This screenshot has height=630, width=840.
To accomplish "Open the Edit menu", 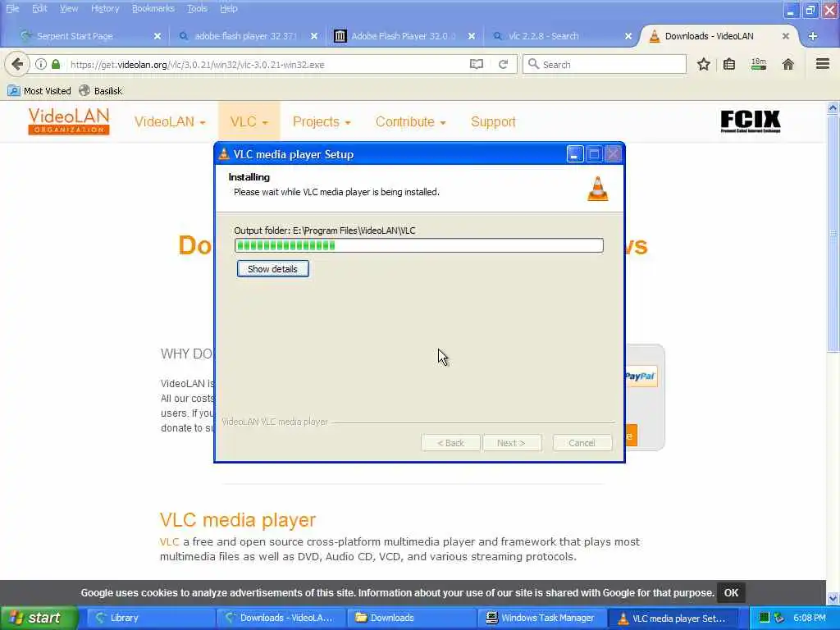I will 39,8.
